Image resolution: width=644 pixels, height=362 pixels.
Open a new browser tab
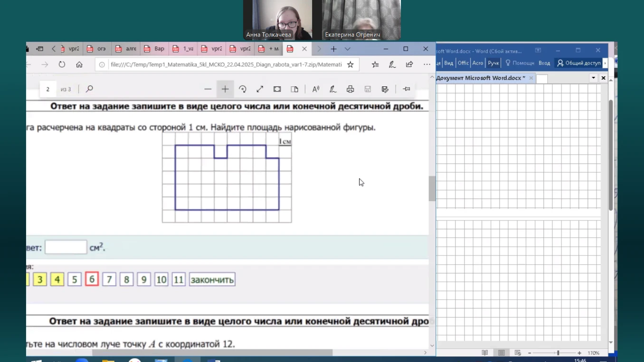pyautogui.click(x=334, y=49)
